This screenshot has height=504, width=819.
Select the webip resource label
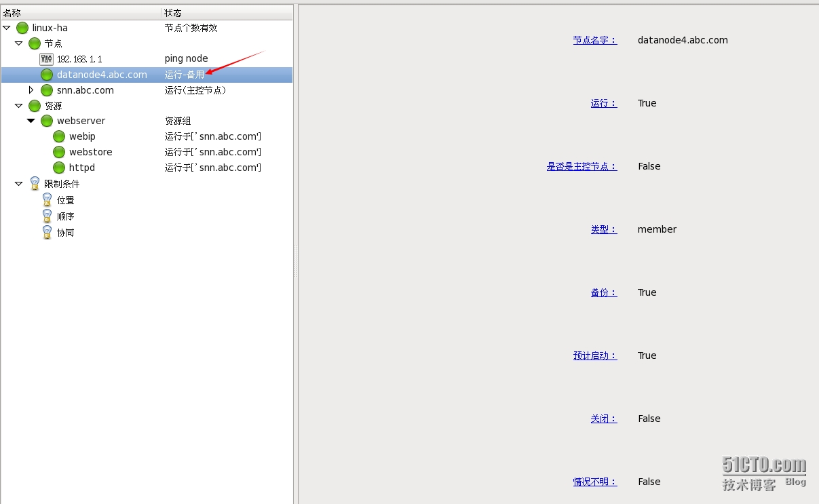(82, 136)
